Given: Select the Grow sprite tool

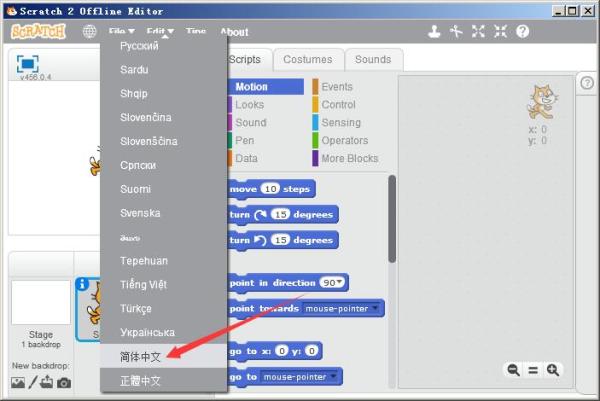Looking at the screenshot, I should click(478, 31).
